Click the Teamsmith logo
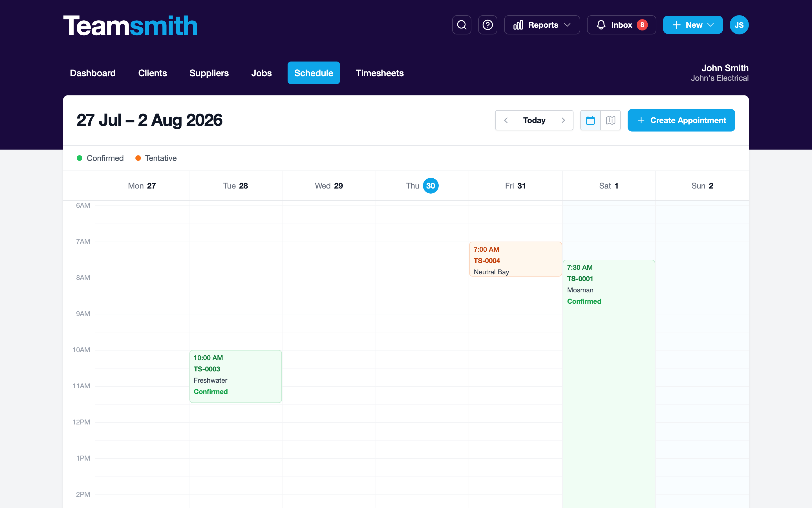Viewport: 812px width, 508px height. coord(130,25)
